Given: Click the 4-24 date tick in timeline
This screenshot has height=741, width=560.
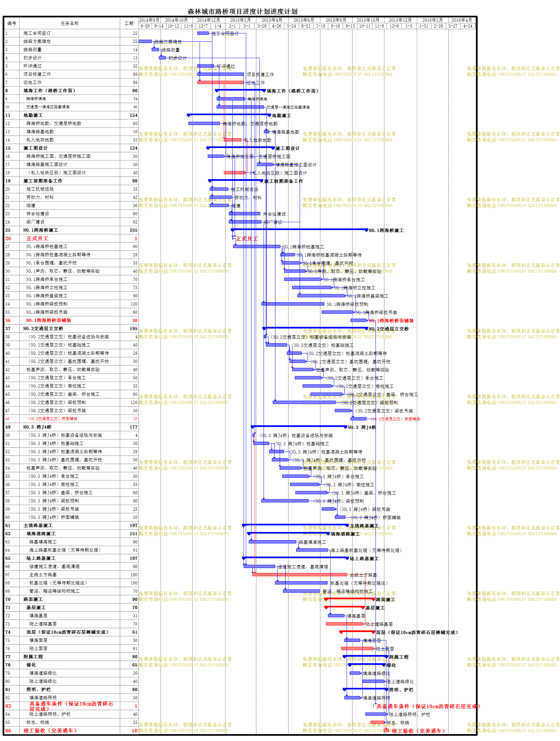Looking at the screenshot, I should tap(467, 26).
